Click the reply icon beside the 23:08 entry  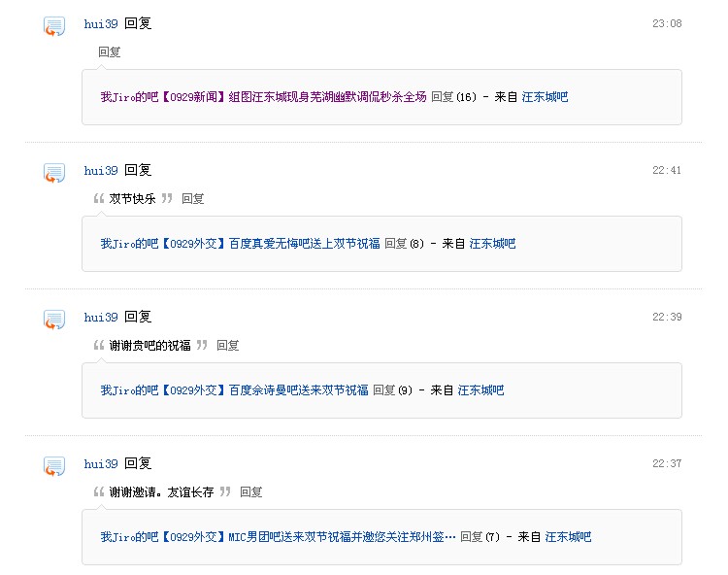[54, 26]
